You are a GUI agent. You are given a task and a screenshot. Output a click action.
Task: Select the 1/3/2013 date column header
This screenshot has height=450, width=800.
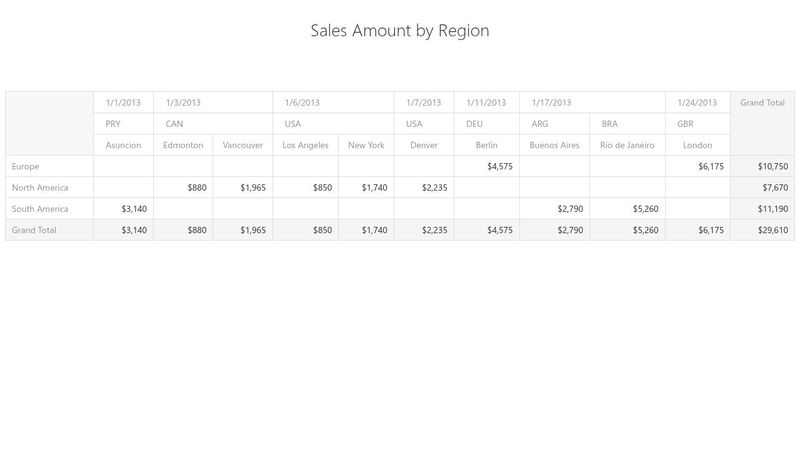pos(184,102)
